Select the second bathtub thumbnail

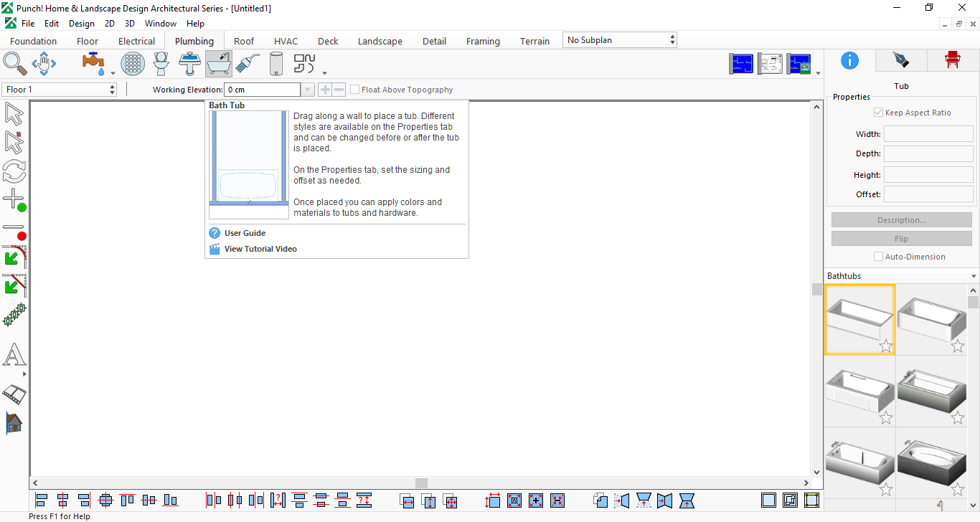pos(931,320)
